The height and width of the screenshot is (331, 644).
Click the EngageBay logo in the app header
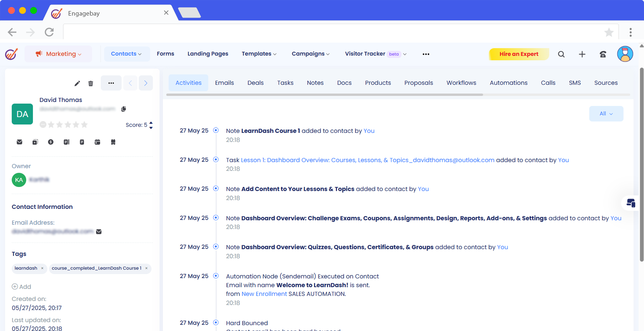point(11,54)
